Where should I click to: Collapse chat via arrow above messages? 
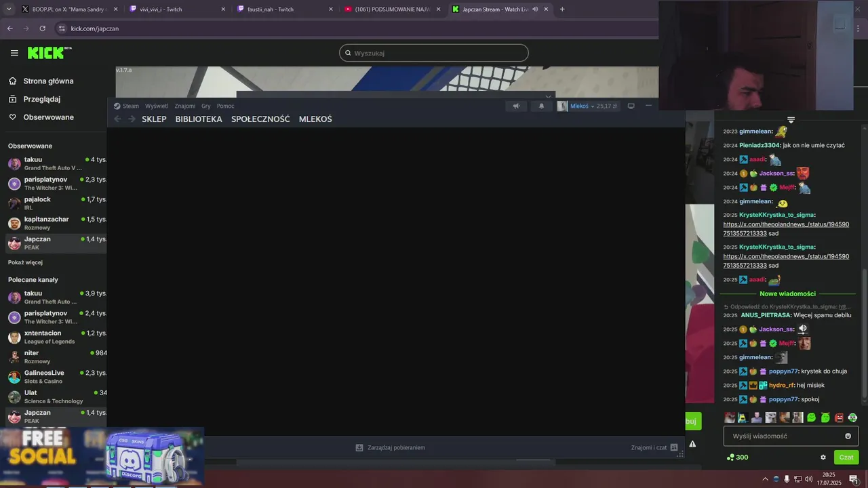[x=791, y=120]
